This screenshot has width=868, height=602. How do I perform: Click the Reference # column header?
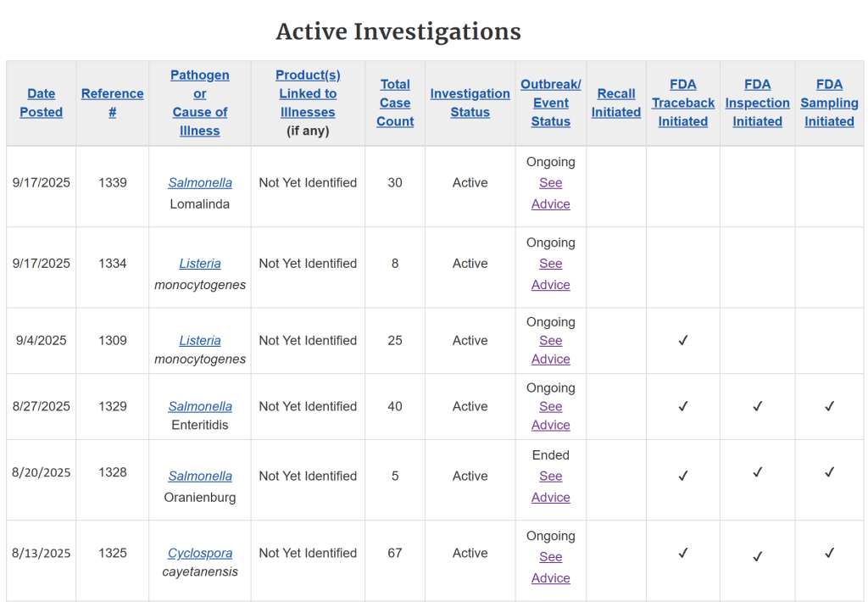tap(112, 103)
